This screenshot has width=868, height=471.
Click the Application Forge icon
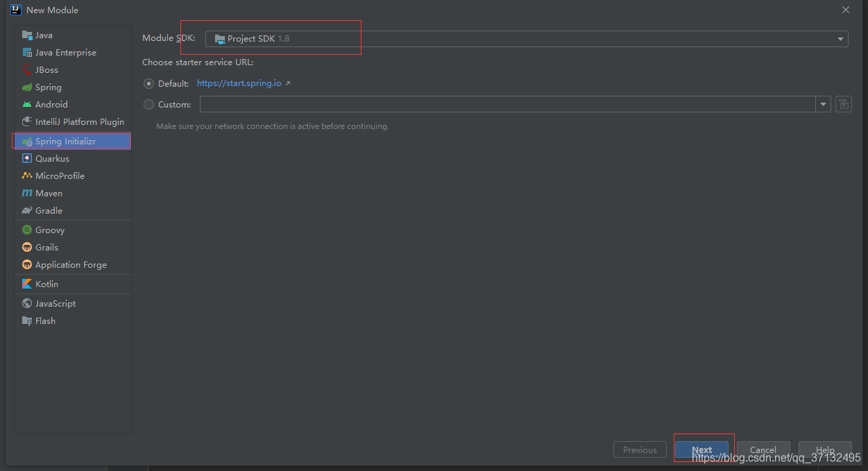tap(27, 265)
